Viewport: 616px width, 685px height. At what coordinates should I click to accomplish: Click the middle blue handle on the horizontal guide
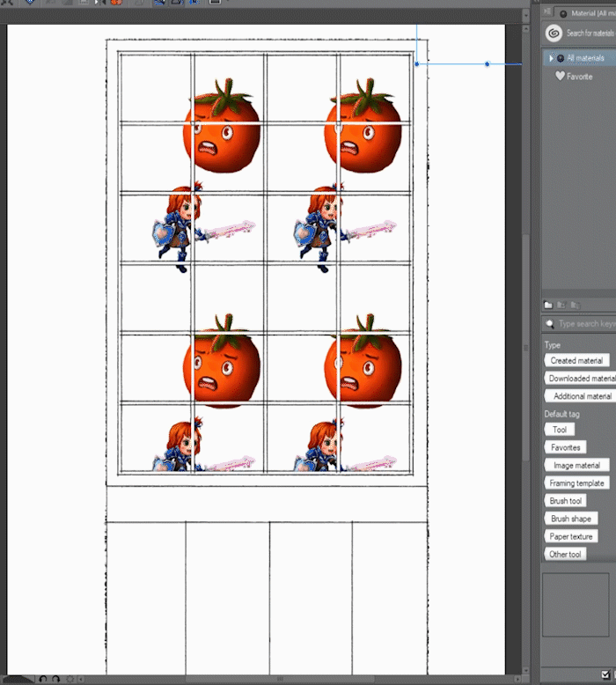488,64
